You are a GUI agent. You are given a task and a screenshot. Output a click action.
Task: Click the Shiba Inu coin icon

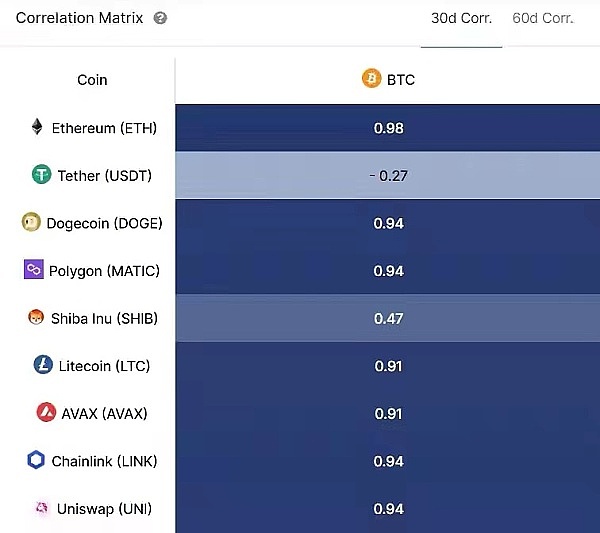point(36,318)
